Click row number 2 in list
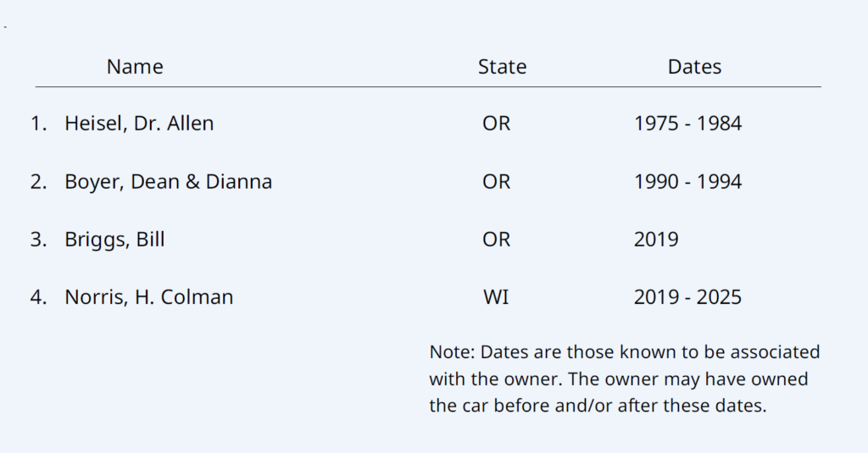 pyautogui.click(x=38, y=182)
